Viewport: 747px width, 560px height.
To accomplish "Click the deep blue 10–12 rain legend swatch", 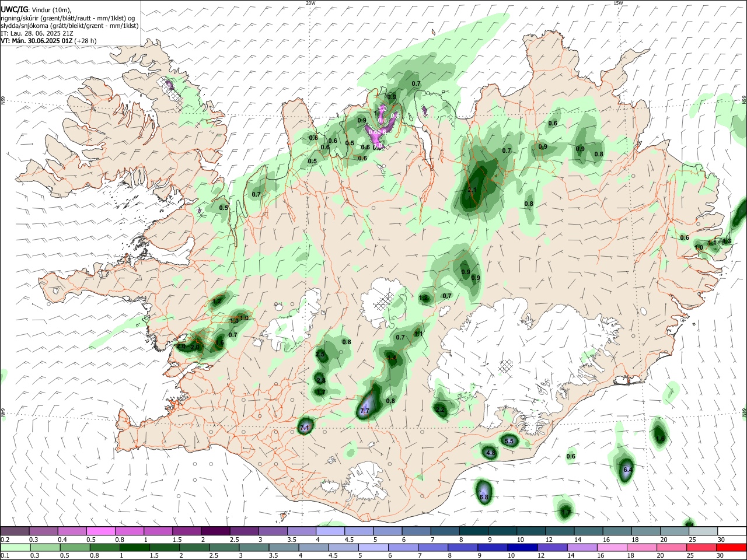I will click(522, 547).
